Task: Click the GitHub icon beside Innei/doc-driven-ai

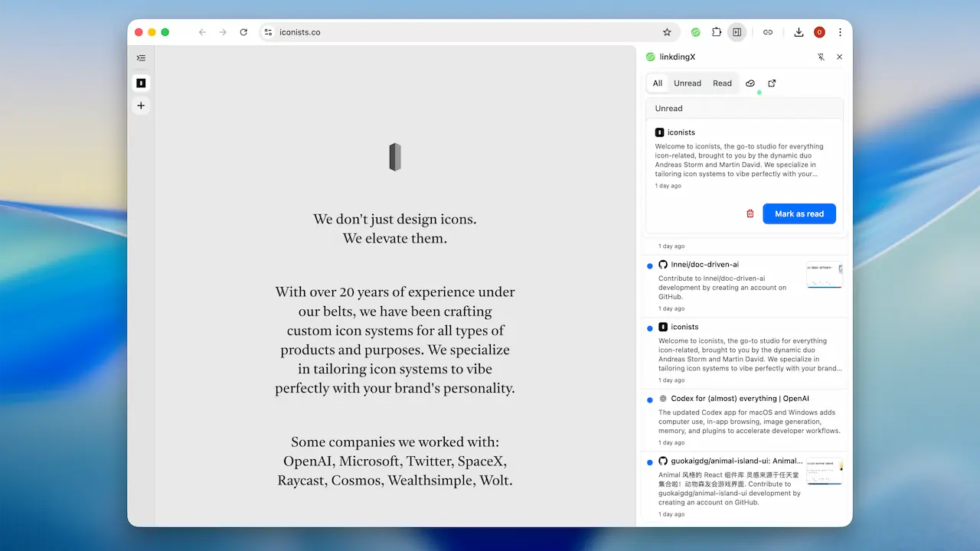Action: (663, 265)
